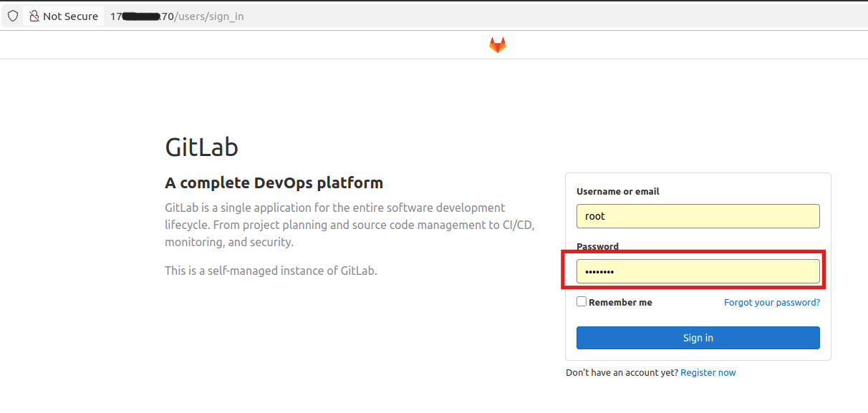
Task: Click the shield icon beside the address bar
Action: tap(12, 15)
